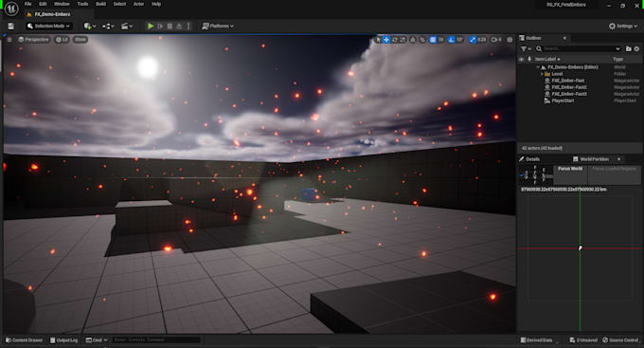Screen dimensions: 644x348
Task: Open camera speed setting
Action: point(496,40)
